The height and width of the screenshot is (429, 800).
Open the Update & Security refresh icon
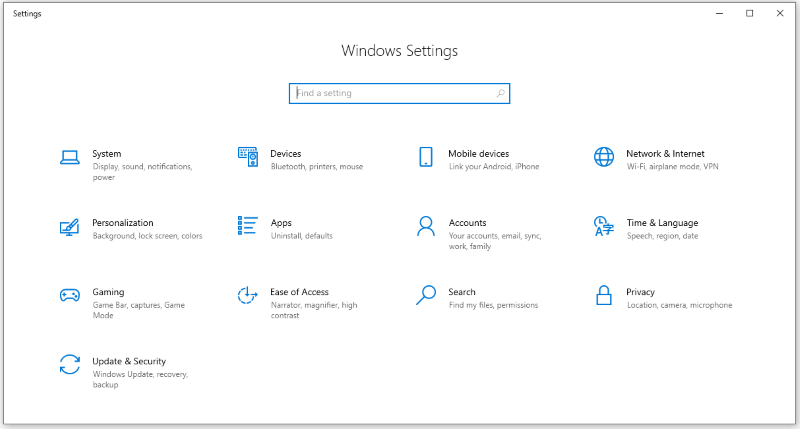tap(69, 364)
